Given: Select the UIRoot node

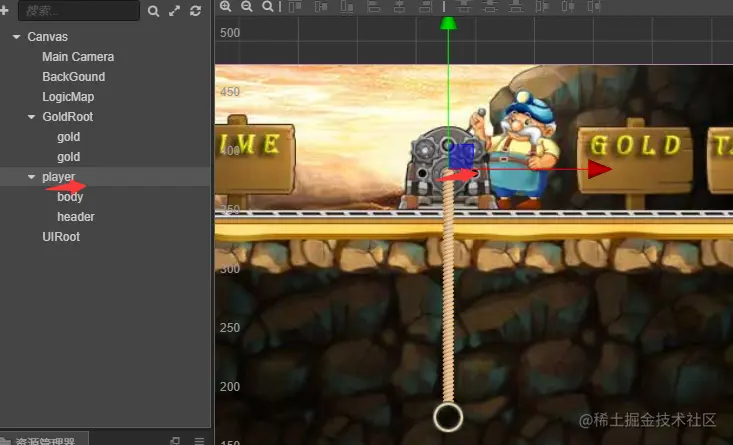Looking at the screenshot, I should point(61,237).
